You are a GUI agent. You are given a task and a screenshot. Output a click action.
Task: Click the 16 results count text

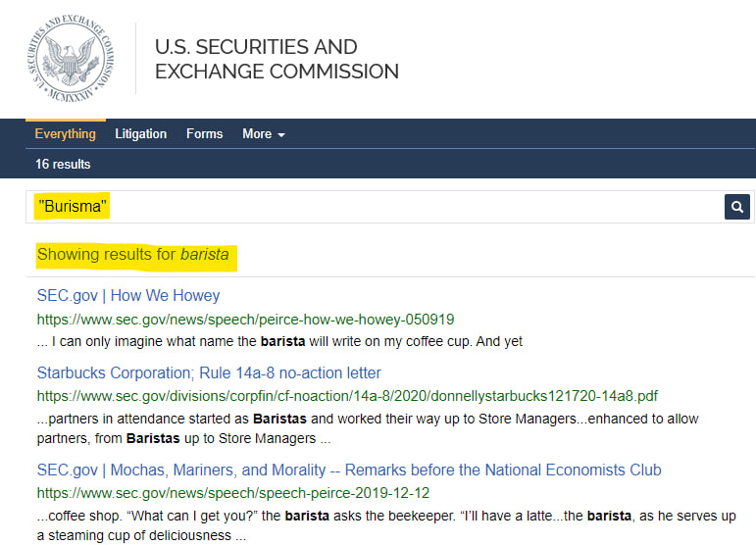pos(63,164)
